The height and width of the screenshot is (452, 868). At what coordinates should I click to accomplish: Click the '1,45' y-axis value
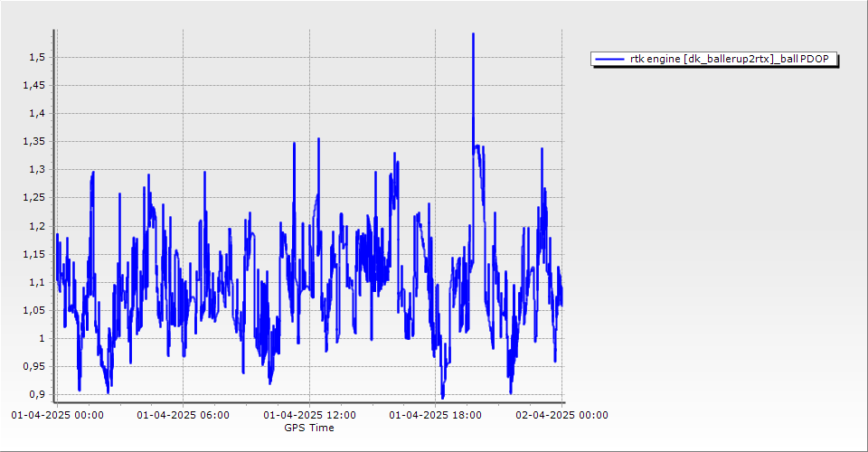point(34,85)
